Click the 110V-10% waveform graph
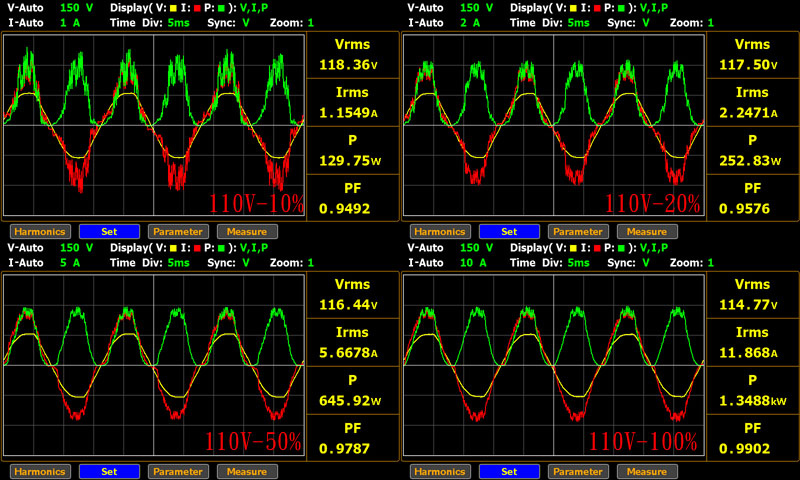The width and height of the screenshot is (800, 480). [154, 125]
